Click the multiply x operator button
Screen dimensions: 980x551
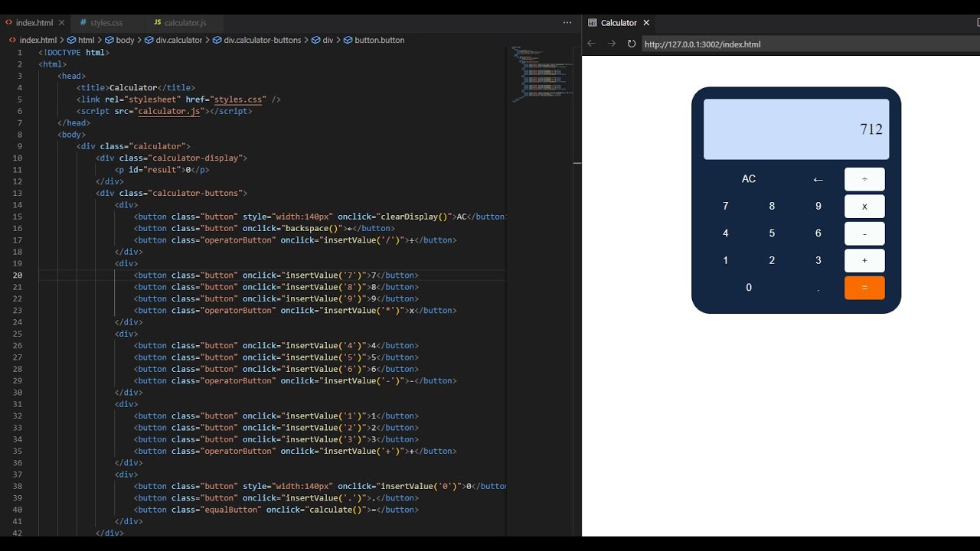[864, 206]
